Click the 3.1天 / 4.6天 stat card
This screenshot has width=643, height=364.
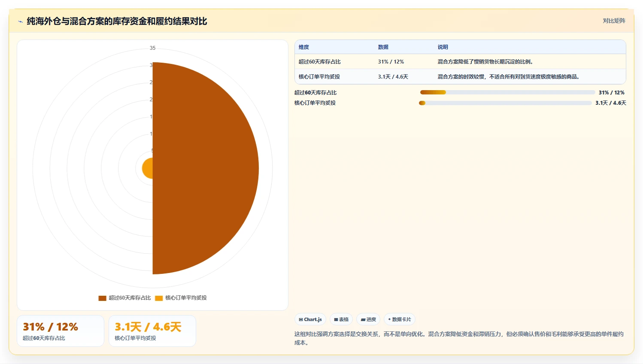click(x=152, y=331)
